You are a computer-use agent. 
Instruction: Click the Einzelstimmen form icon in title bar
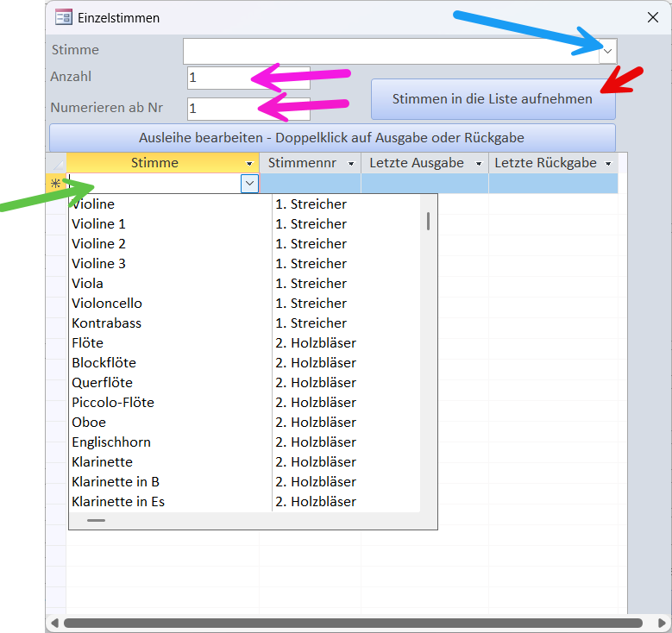[63, 17]
